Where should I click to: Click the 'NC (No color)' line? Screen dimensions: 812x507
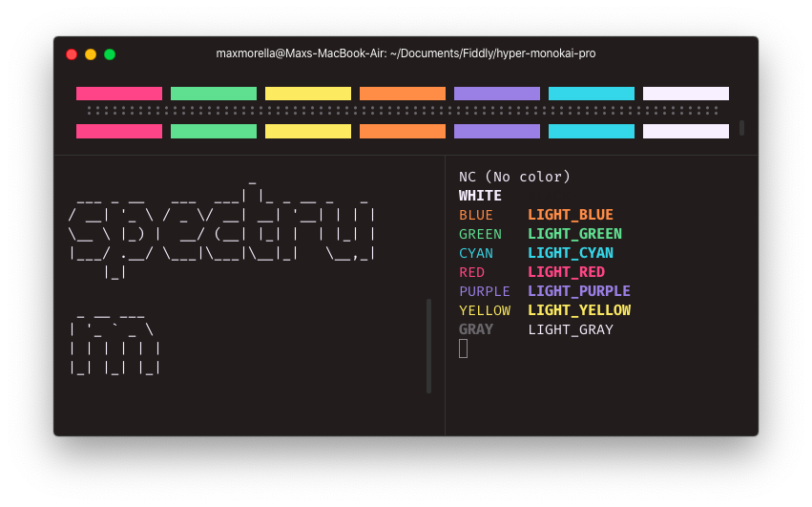tap(514, 177)
